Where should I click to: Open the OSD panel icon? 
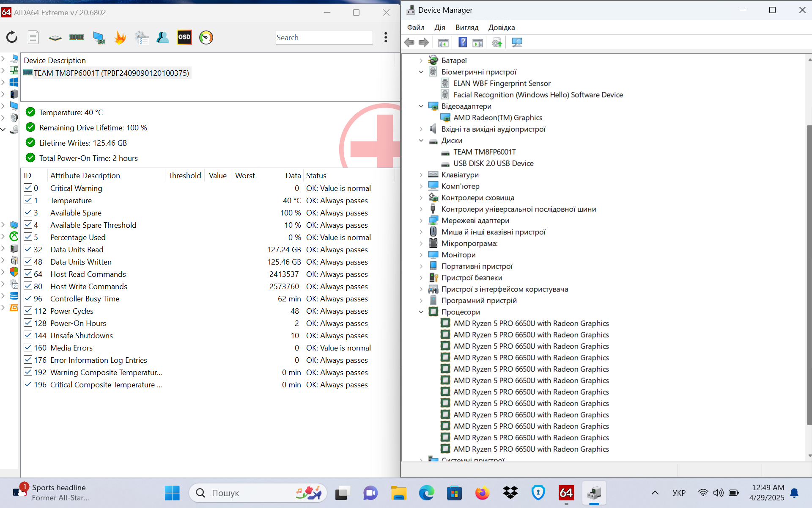(x=184, y=37)
